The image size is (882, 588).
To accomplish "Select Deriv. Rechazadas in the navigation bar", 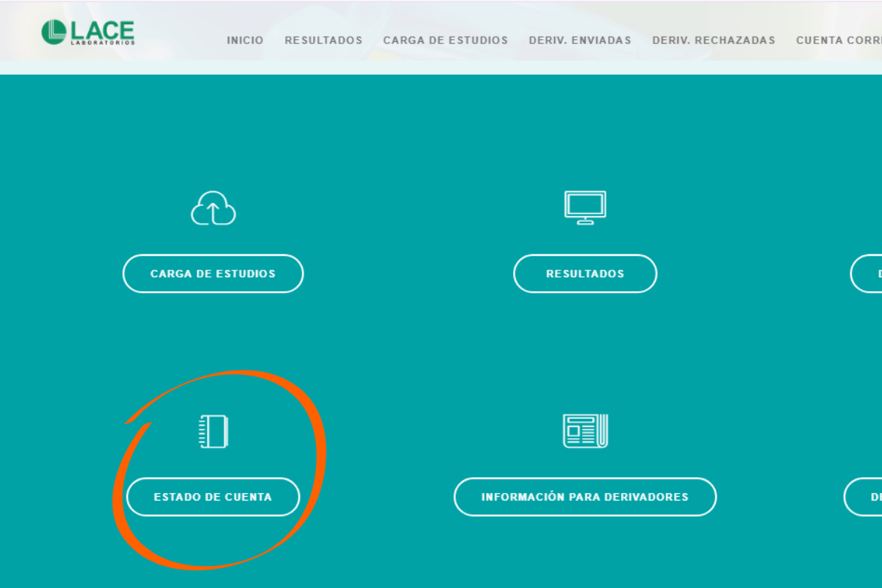I will coord(714,40).
